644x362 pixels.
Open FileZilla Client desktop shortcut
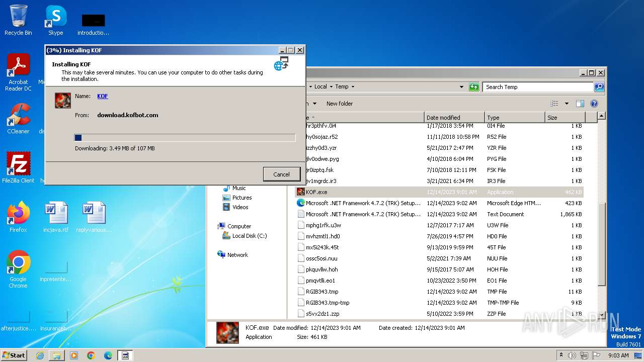pos(18,167)
